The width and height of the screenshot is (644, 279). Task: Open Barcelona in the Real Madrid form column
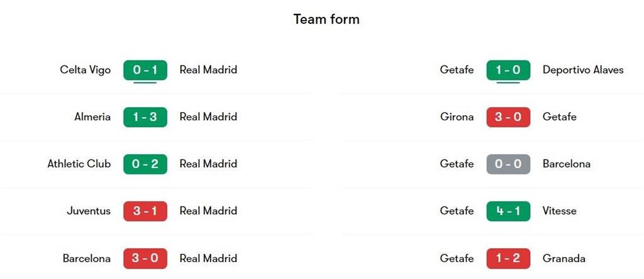coord(86,258)
